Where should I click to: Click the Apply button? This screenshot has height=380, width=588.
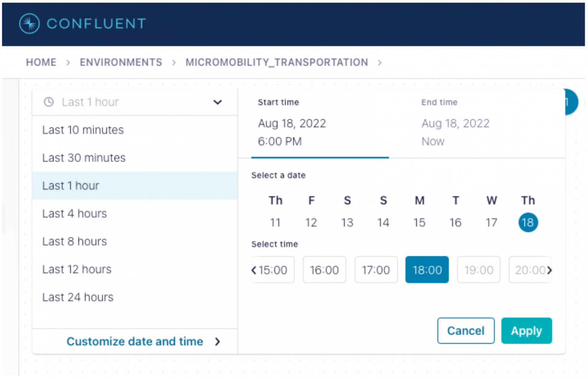526,331
